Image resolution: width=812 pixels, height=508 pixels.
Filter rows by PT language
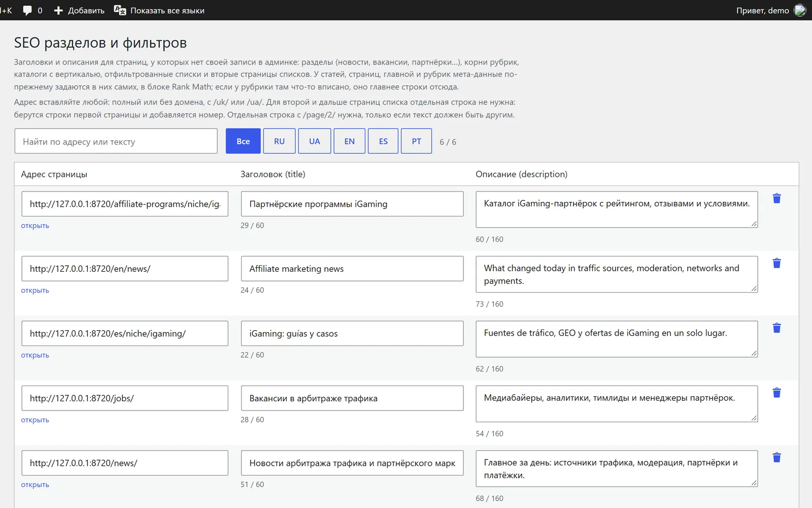point(417,141)
